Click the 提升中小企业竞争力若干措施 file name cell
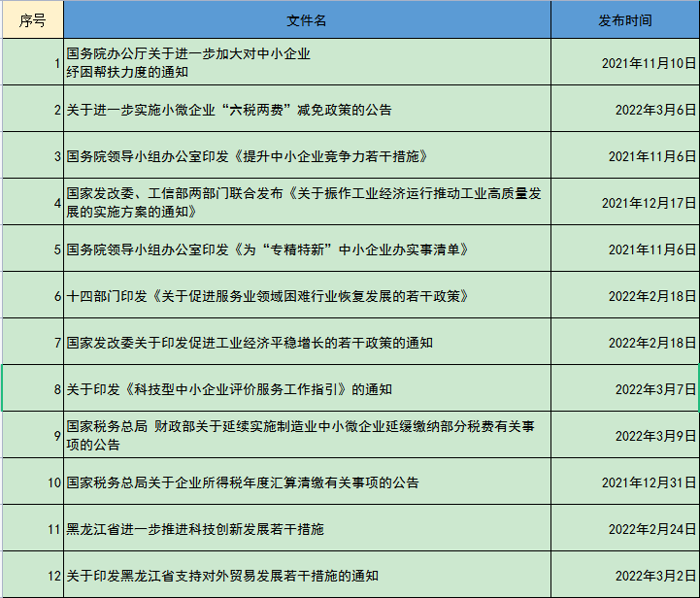This screenshot has height=598, width=700. coord(307,156)
